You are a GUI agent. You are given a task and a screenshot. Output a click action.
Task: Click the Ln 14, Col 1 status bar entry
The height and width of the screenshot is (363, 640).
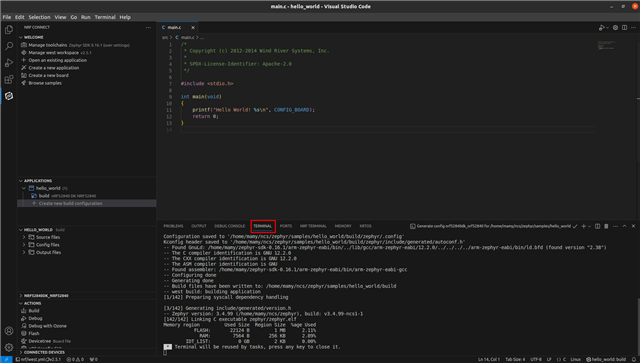pos(489,359)
